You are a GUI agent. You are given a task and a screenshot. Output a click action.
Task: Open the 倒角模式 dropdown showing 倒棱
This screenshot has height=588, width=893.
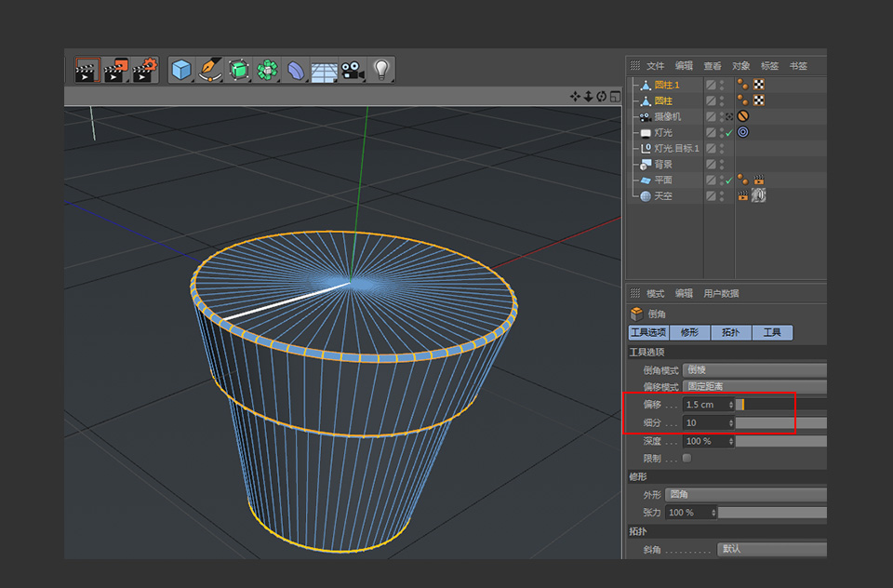(x=753, y=368)
